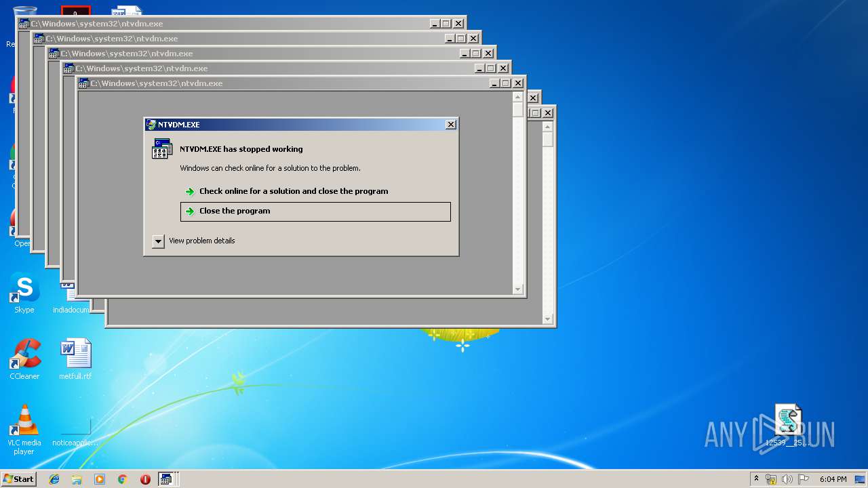Open Windows Explorer from taskbar

pyautogui.click(x=77, y=479)
